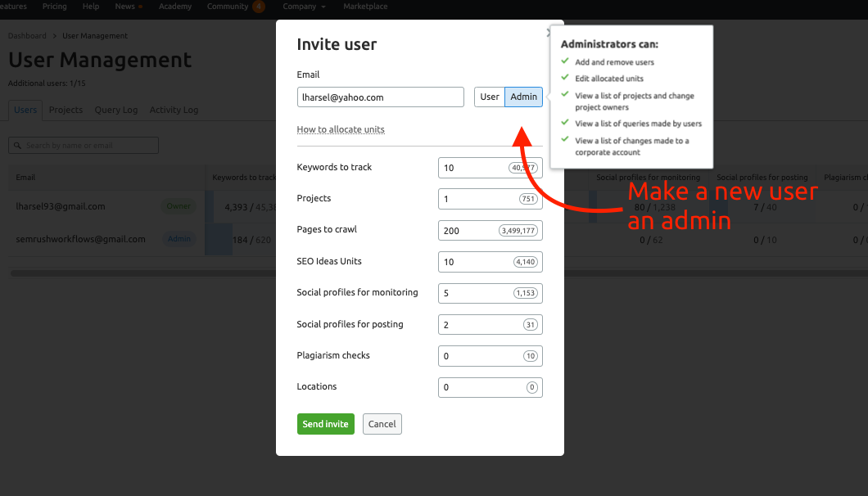
Task: Click the User Management page heading
Action: coord(100,60)
